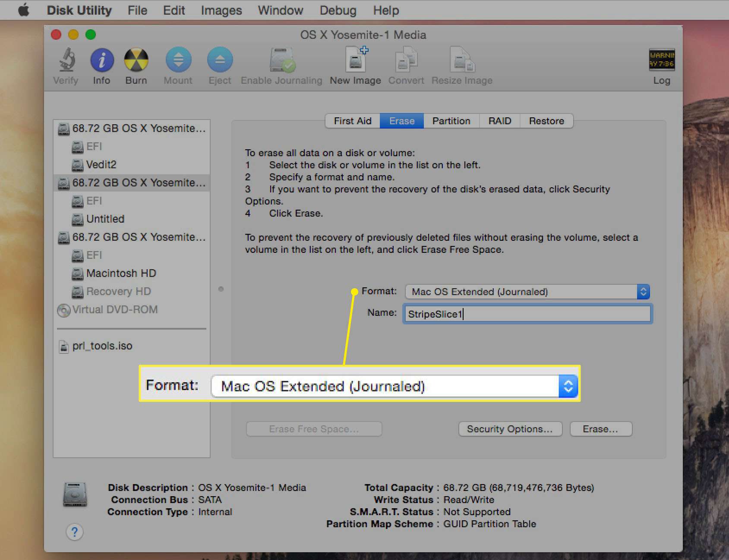
Task: Select the Untitled volume
Action: (105, 219)
